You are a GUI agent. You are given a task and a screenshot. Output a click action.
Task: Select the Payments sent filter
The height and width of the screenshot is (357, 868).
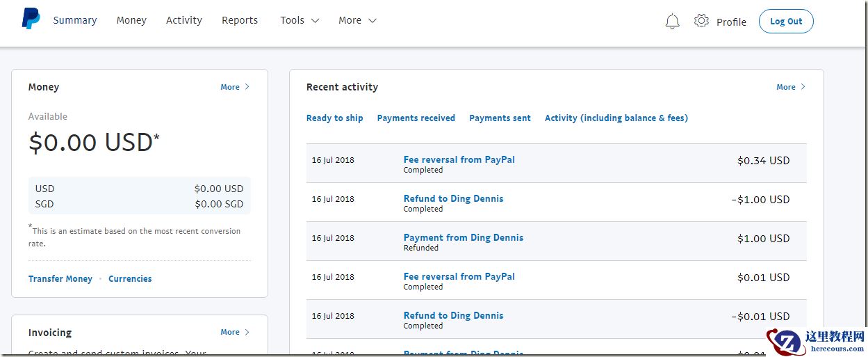pos(500,118)
